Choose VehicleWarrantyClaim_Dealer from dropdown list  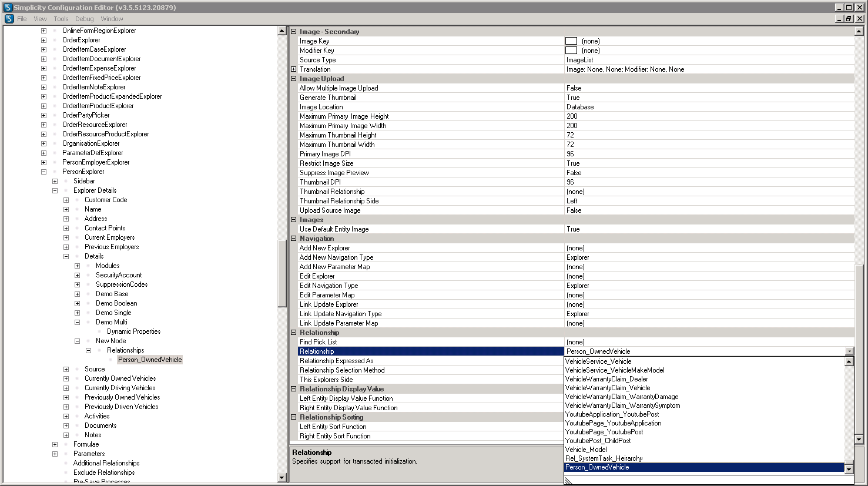(x=704, y=379)
